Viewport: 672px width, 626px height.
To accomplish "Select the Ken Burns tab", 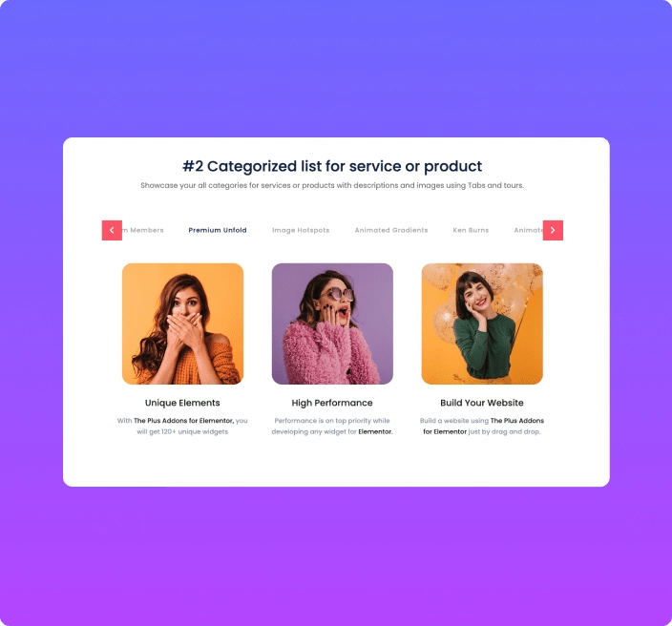I will 471,231.
